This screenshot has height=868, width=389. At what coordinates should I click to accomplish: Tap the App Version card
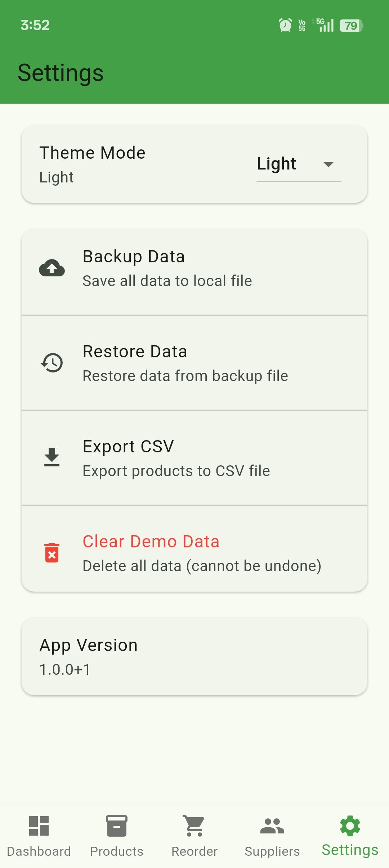(x=194, y=656)
